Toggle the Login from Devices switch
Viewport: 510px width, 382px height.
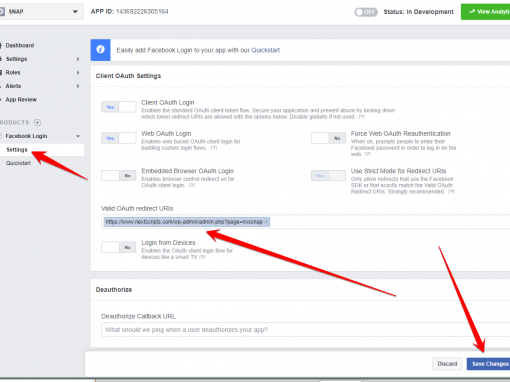coord(119,247)
